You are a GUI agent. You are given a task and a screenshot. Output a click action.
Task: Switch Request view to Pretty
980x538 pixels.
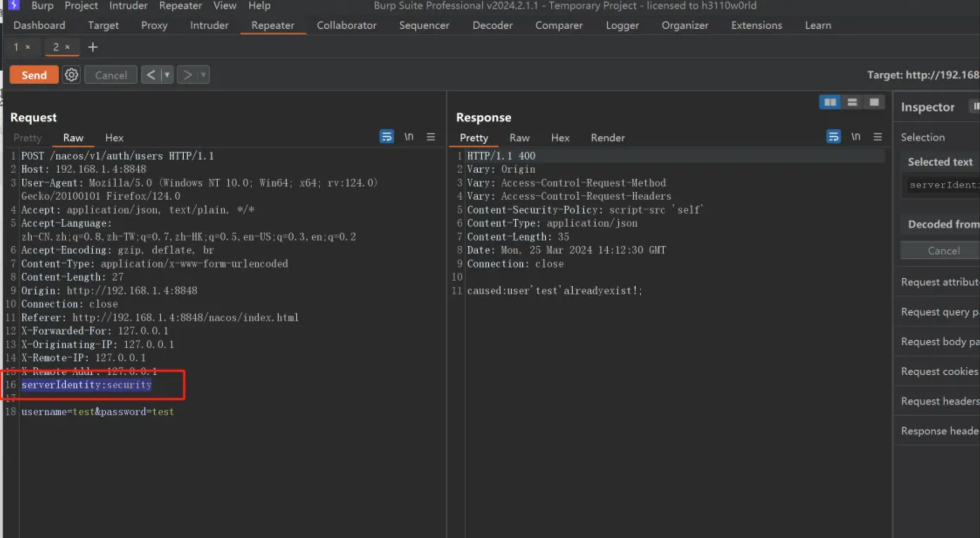point(27,138)
